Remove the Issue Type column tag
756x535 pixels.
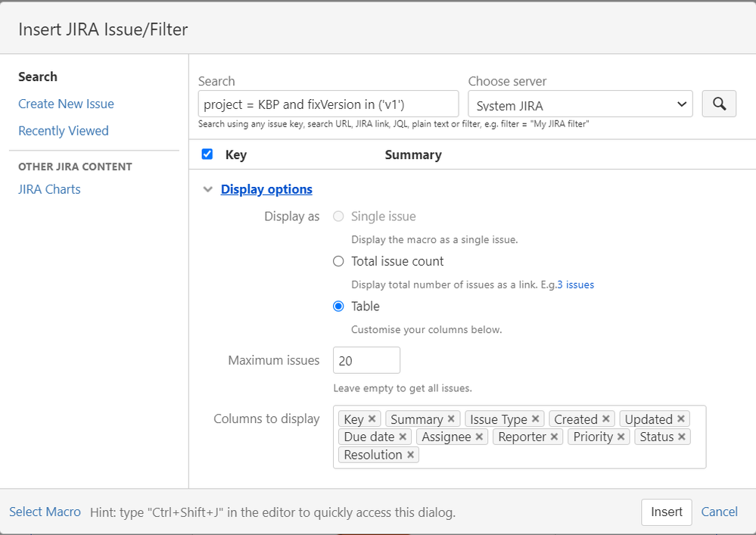536,418
